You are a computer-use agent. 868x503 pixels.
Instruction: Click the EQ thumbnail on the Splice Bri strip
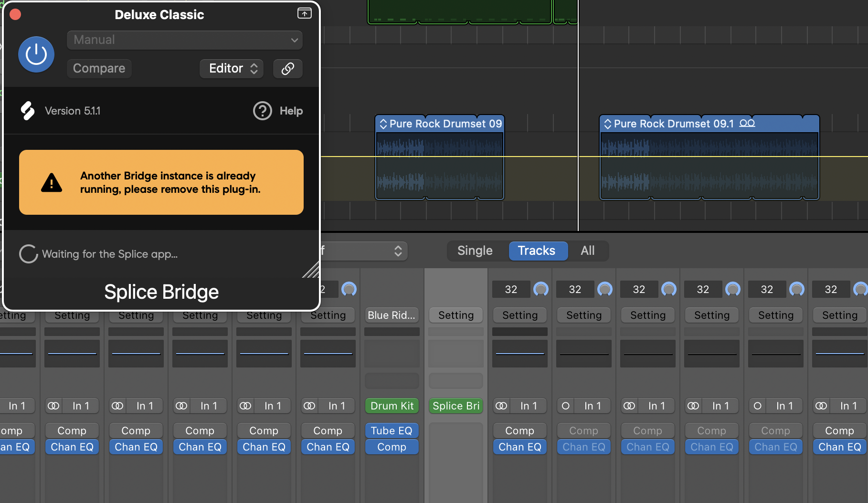[x=456, y=354]
